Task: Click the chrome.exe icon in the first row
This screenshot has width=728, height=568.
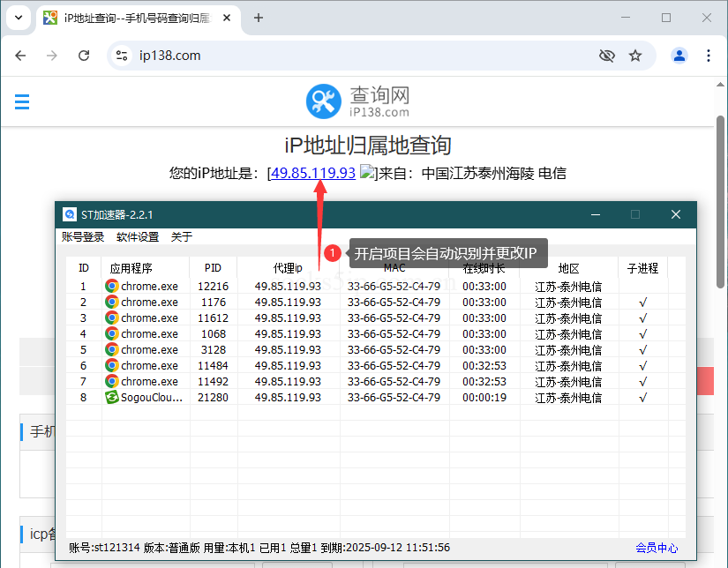Action: (x=112, y=286)
